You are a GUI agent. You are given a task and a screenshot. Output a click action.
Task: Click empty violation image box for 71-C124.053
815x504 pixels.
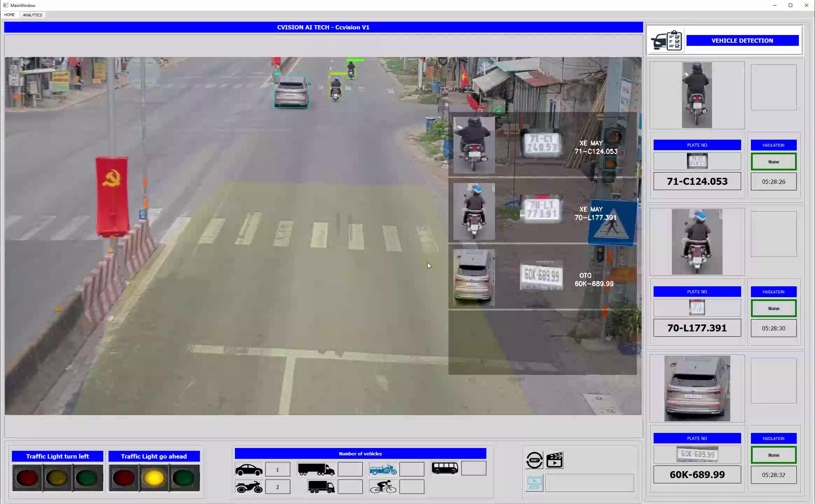[774, 87]
